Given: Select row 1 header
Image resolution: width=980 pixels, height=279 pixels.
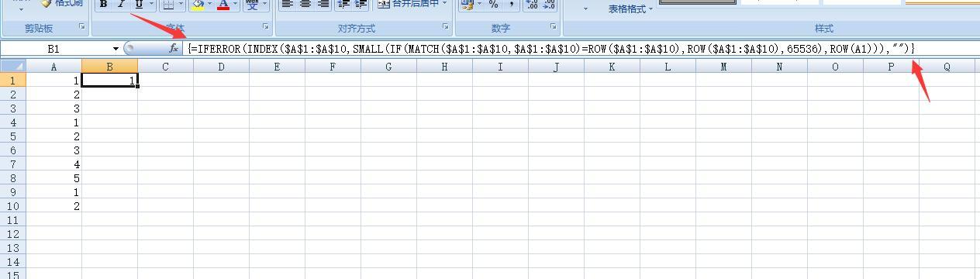Looking at the screenshot, I should [12, 81].
